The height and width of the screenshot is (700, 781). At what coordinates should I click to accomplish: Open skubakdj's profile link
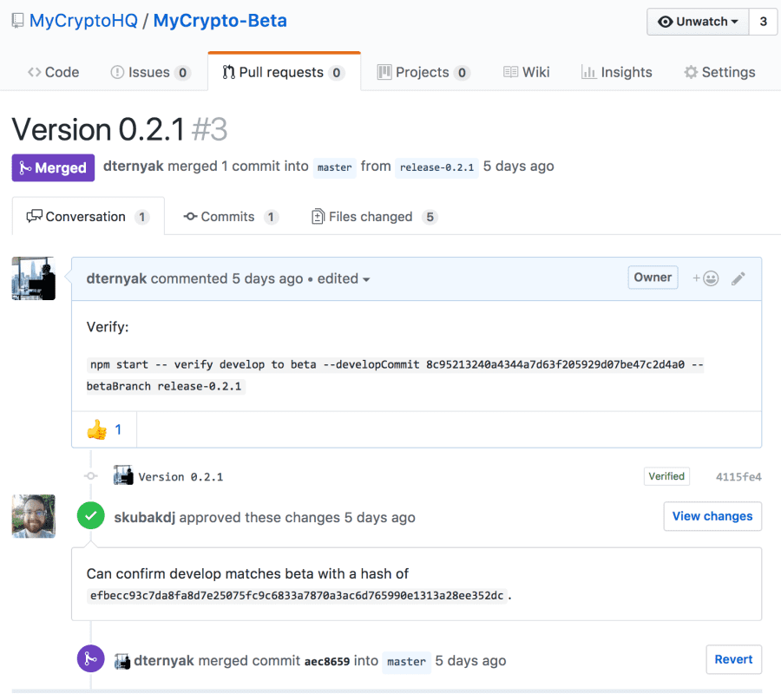(x=144, y=517)
